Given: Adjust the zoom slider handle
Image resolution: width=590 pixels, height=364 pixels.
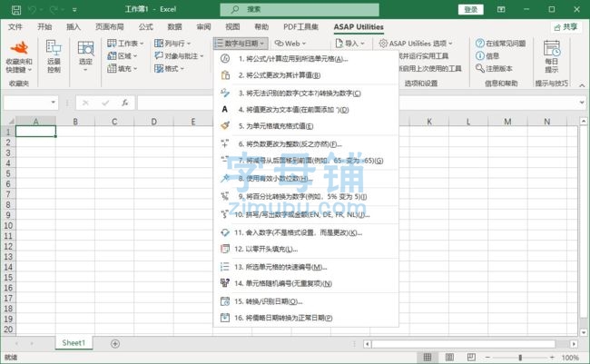Looking at the screenshot, I should [520, 358].
